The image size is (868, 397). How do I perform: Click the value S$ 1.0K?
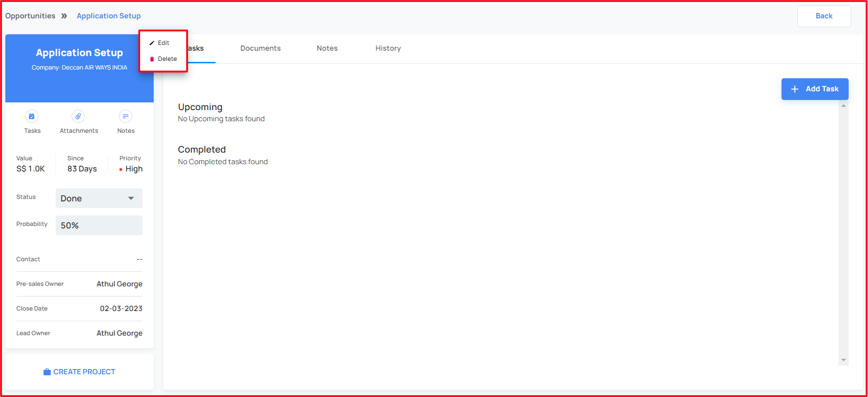(x=30, y=169)
